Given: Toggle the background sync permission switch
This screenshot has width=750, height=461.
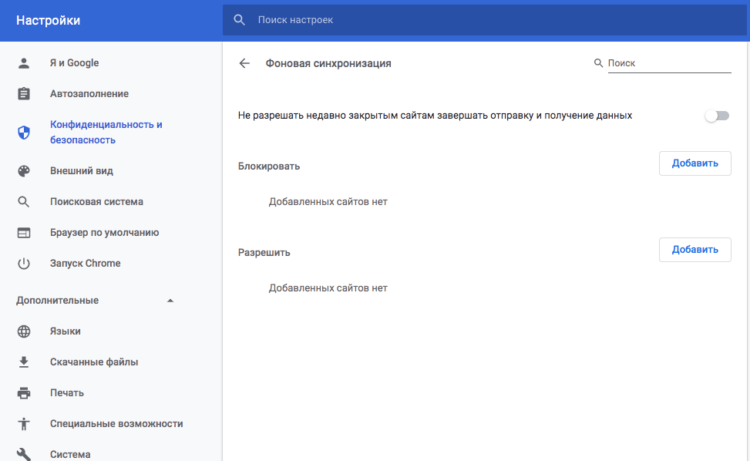Looking at the screenshot, I should pos(717,116).
